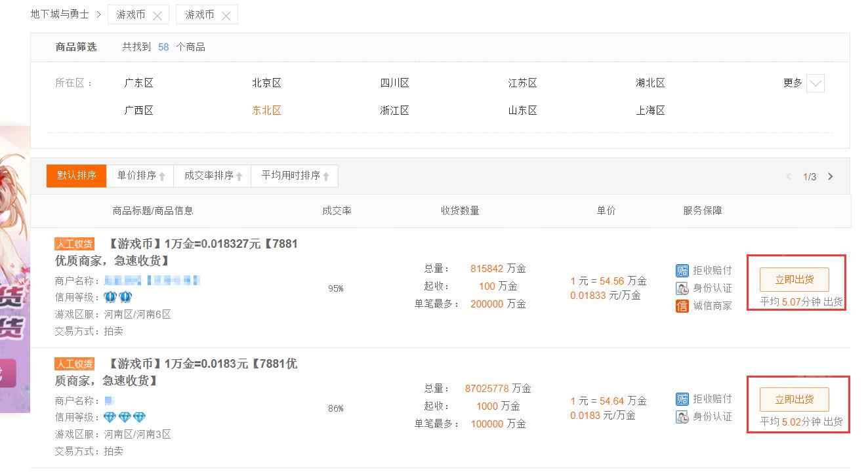Sort by 成交率排序
Viewport: 868px width, 472px height.
(x=213, y=176)
